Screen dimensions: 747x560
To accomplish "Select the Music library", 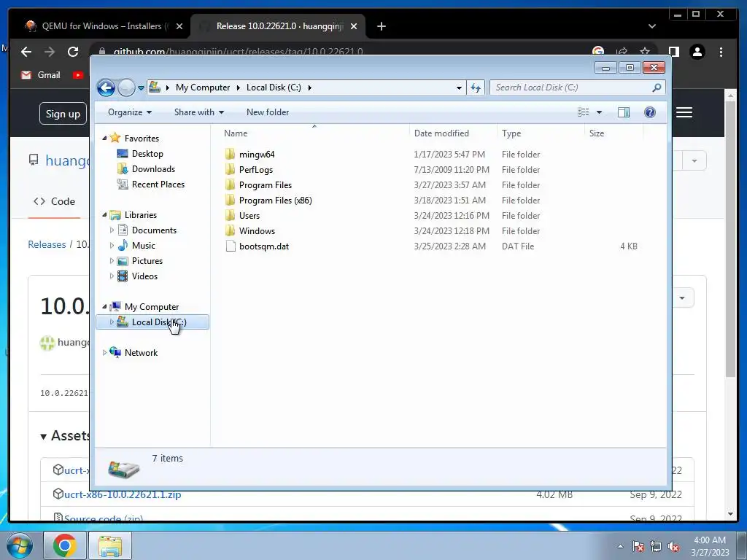I will point(144,245).
